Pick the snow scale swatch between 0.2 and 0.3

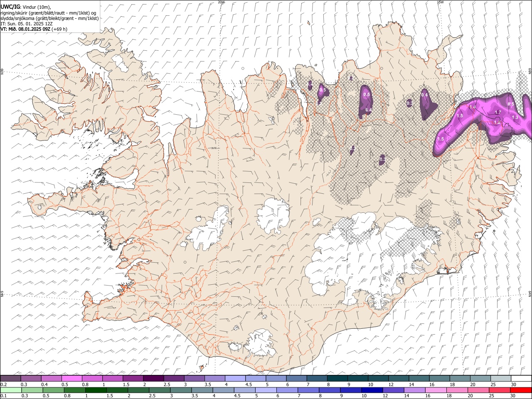(x=10, y=378)
